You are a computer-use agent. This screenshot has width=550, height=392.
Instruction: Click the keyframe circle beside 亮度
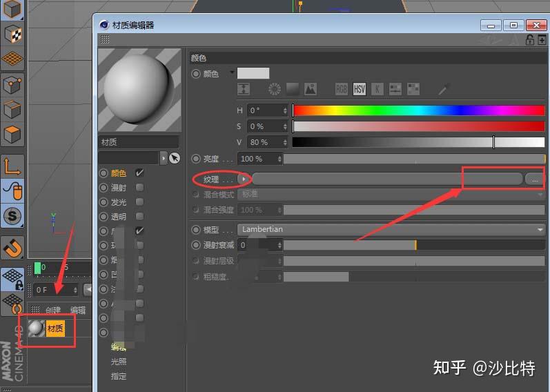click(x=196, y=159)
